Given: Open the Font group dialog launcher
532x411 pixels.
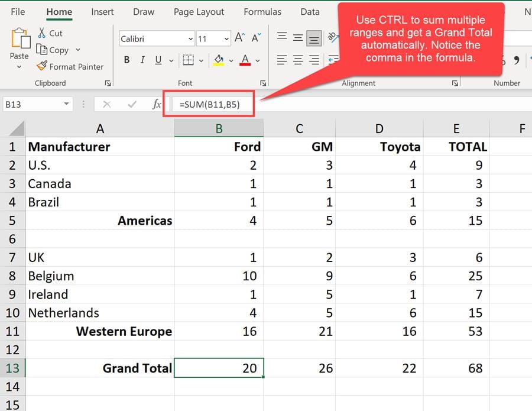Looking at the screenshot, I should pos(262,83).
